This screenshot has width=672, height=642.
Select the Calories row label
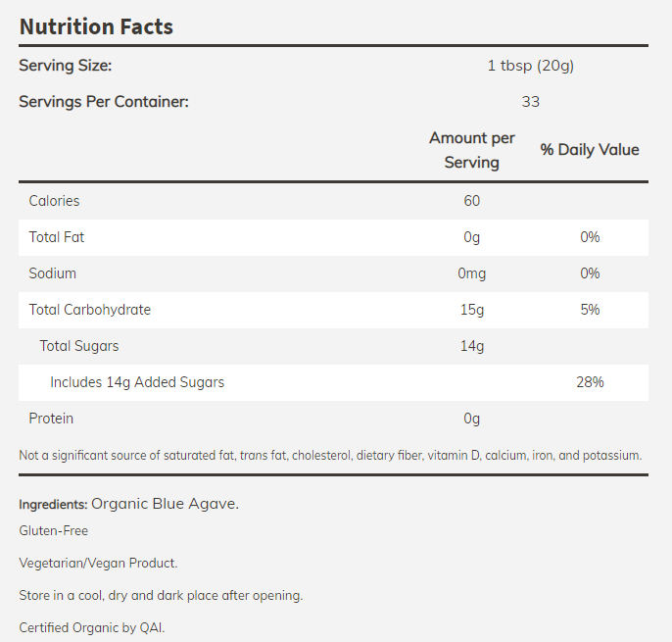54,201
